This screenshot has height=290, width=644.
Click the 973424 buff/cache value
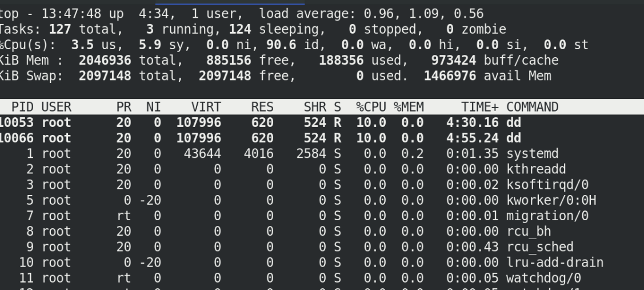(x=454, y=61)
